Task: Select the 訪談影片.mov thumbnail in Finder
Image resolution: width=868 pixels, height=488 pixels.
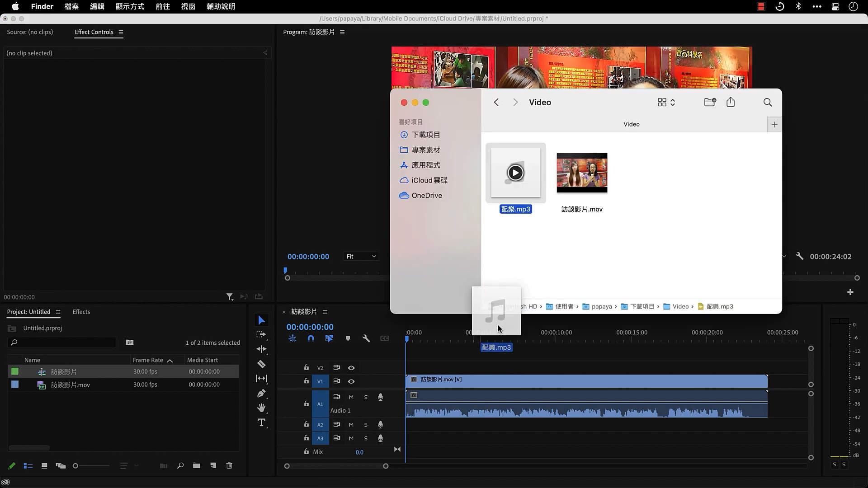Action: pos(582,173)
